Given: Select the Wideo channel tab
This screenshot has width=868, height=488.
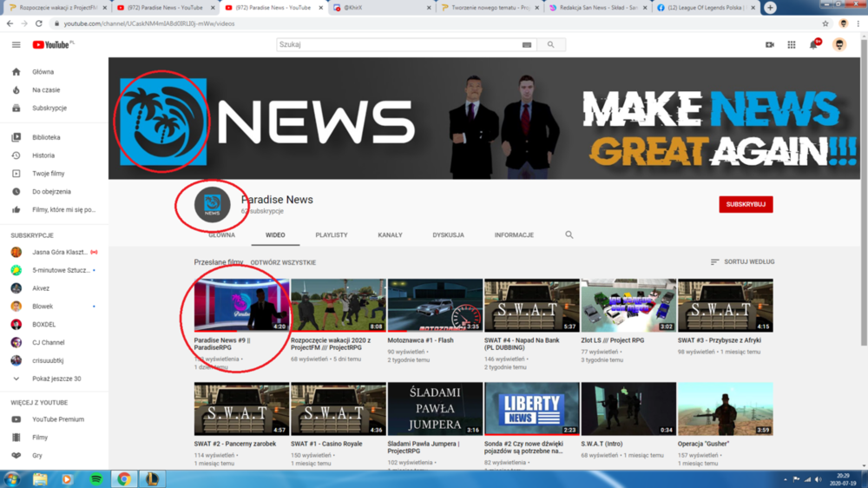Looking at the screenshot, I should click(x=275, y=234).
